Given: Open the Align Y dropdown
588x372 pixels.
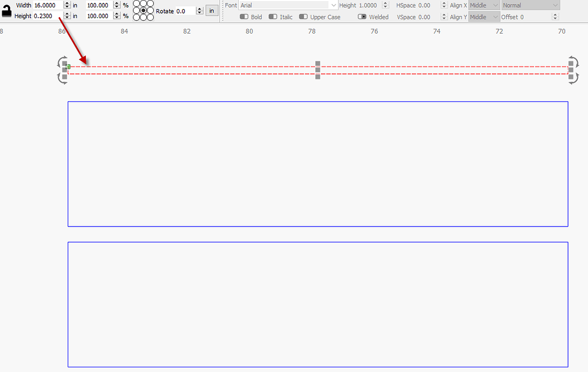Looking at the screenshot, I should click(x=484, y=17).
